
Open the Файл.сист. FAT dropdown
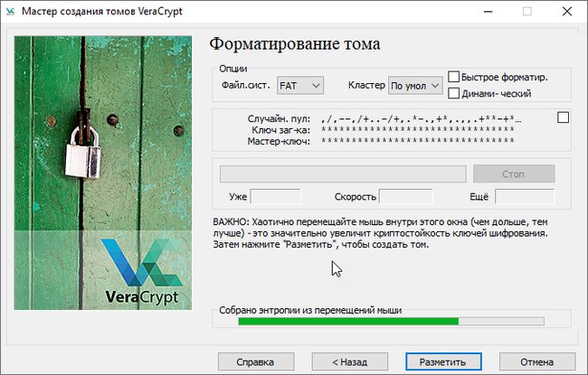tap(300, 86)
